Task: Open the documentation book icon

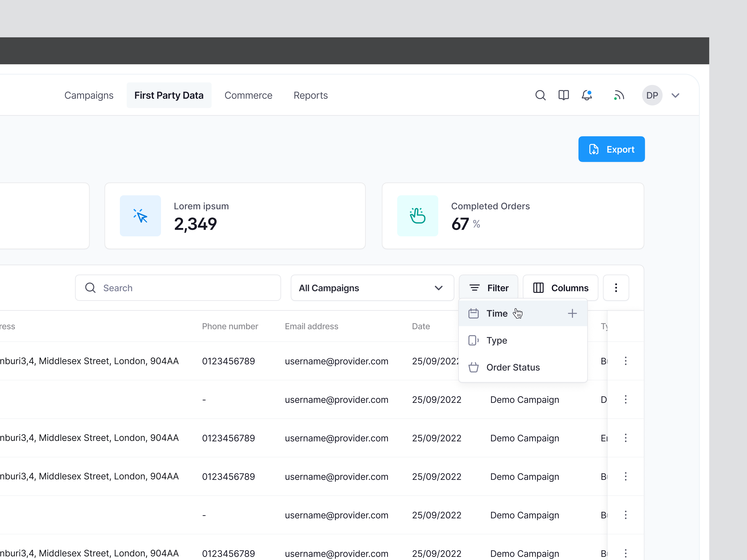Action: pos(564,95)
